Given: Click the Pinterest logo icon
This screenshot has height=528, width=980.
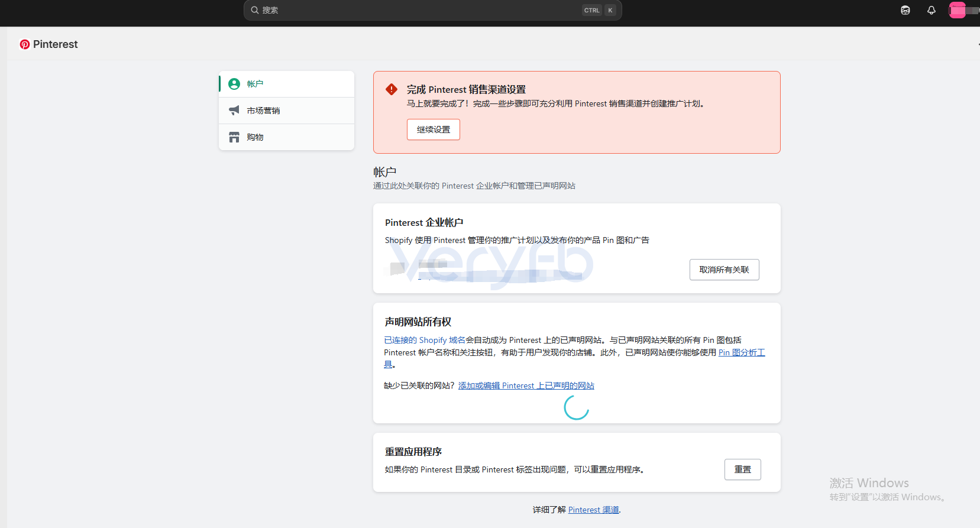Looking at the screenshot, I should tap(25, 44).
